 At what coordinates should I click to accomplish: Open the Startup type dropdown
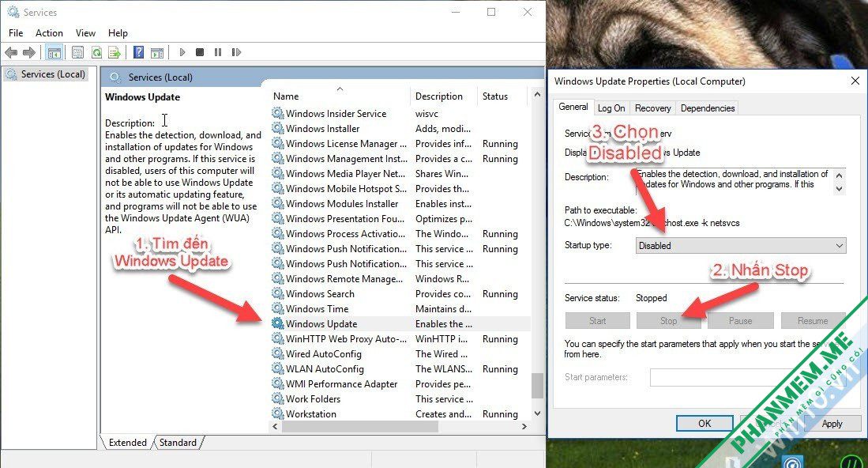(741, 245)
